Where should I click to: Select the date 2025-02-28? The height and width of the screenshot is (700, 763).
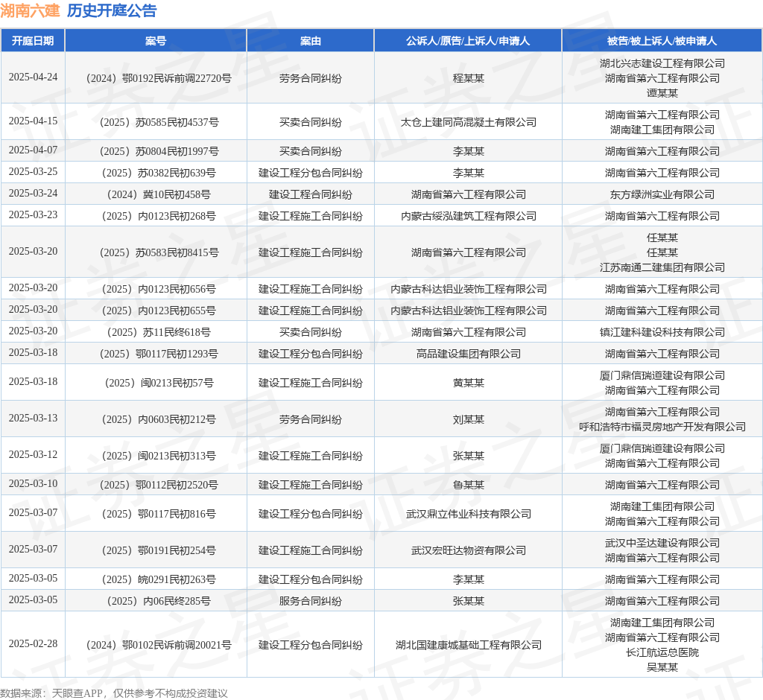pos(33,644)
